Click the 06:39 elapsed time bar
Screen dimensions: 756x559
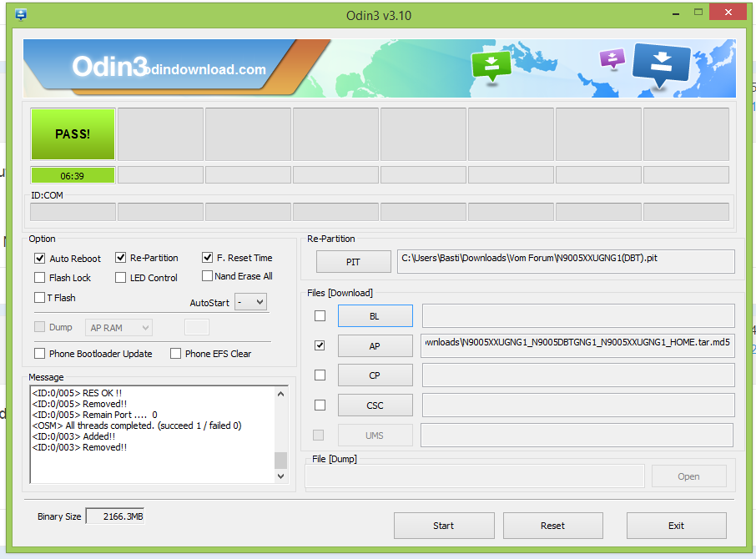tap(73, 175)
